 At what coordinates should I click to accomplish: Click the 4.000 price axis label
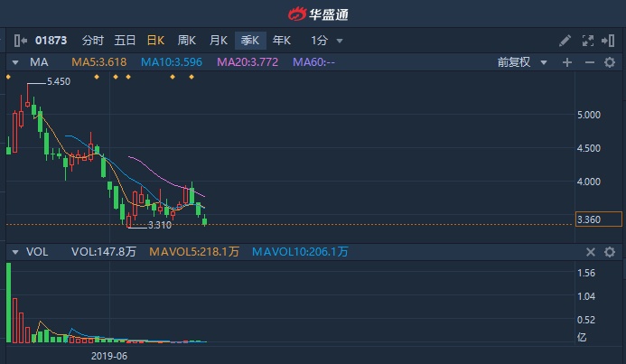[589, 182]
